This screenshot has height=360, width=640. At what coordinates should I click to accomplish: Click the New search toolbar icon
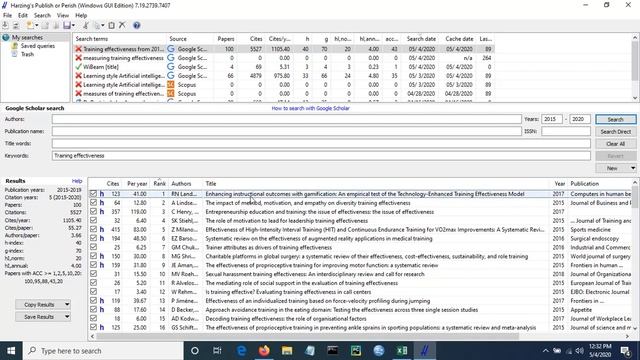[x=30, y=25]
